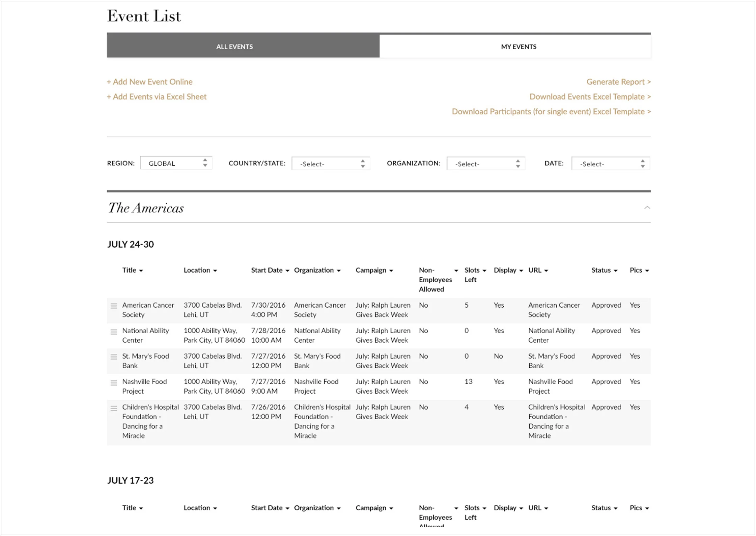Viewport: 756px width, 536px height.
Task: Sort by Status in July 24-30 table
Action: click(604, 270)
